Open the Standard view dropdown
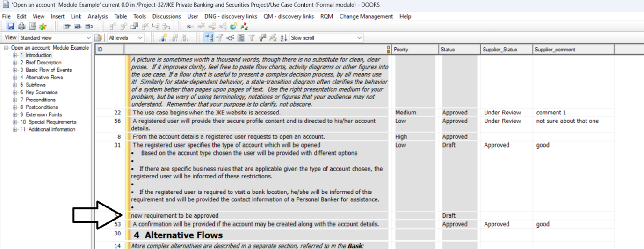Screen dimensions: 644x249 coord(88,38)
